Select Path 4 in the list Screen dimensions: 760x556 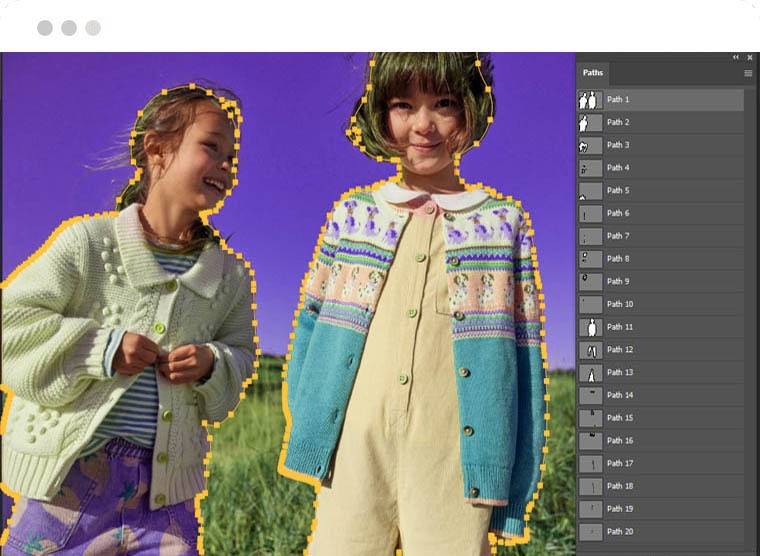619,168
